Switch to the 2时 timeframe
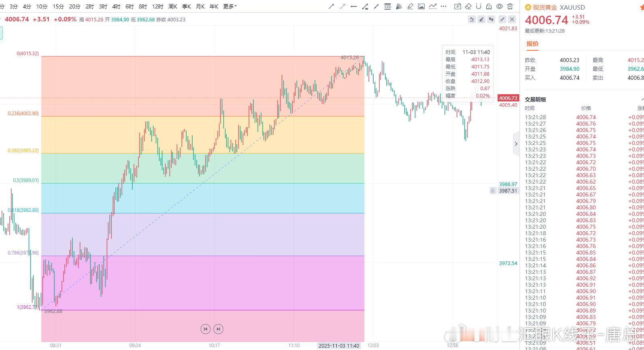The height and width of the screenshot is (350, 644). (x=90, y=6)
